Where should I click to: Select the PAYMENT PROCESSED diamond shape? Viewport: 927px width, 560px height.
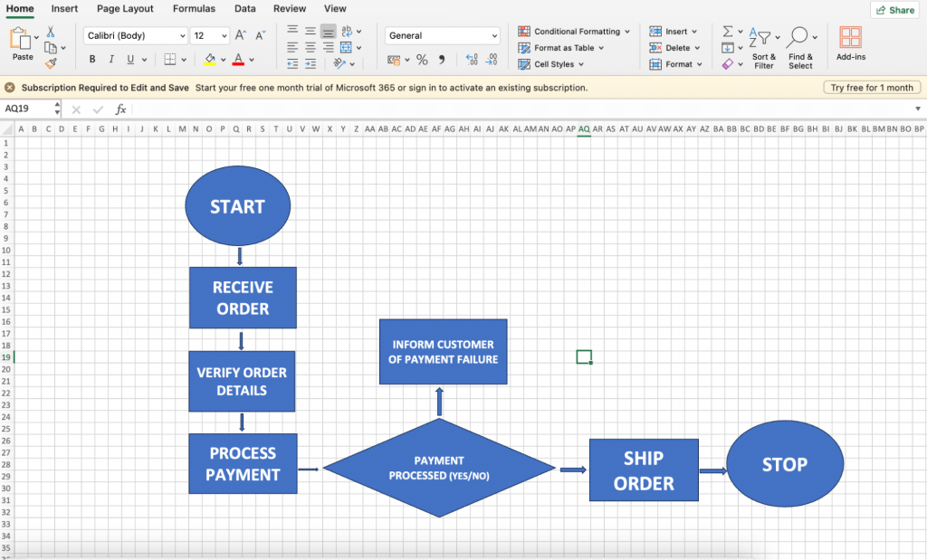pyautogui.click(x=439, y=468)
